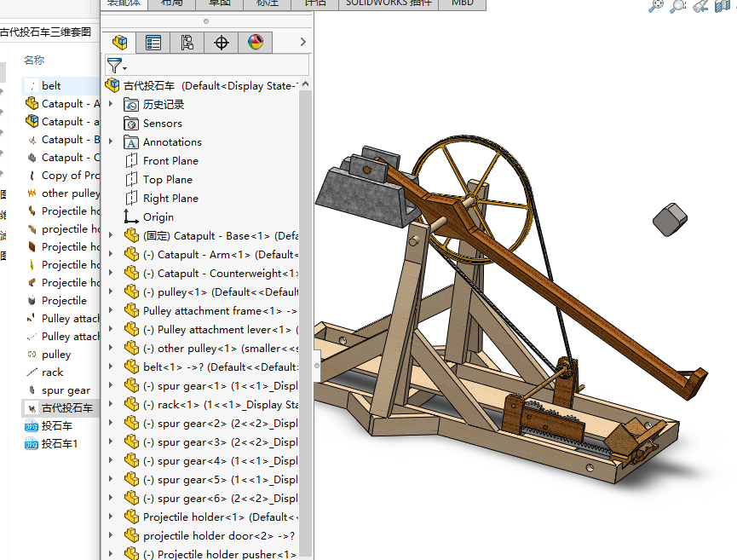Open the DisplayManager color ball tab

[x=256, y=42]
